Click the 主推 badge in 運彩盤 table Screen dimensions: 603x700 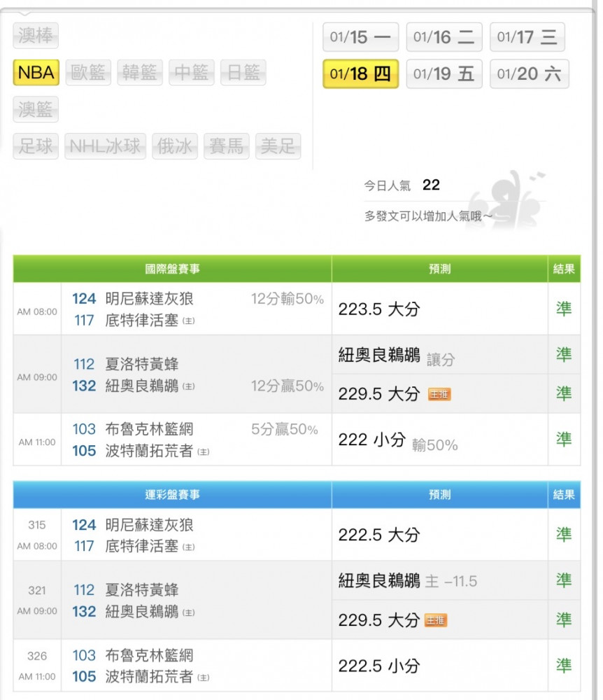click(x=435, y=621)
